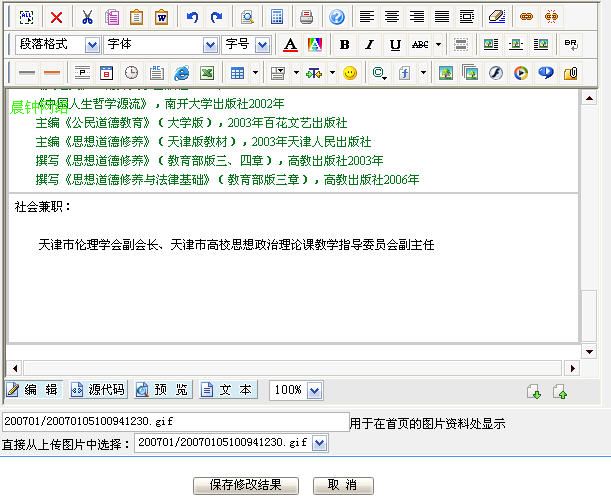Toggle Bold formatting
Screen dimensions: 611x503
(x=344, y=45)
